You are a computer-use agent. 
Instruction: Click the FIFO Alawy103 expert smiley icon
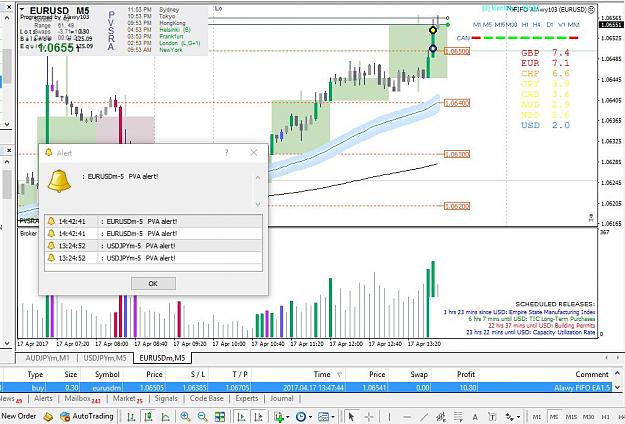click(x=591, y=9)
